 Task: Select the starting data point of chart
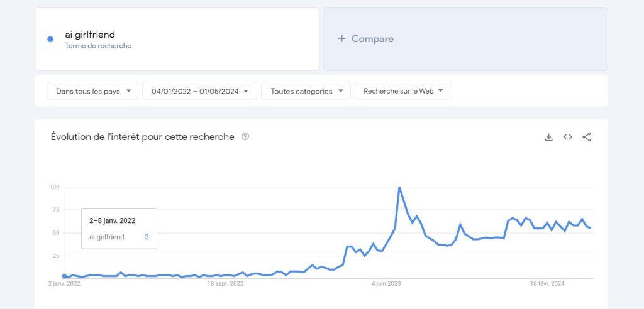click(x=64, y=276)
